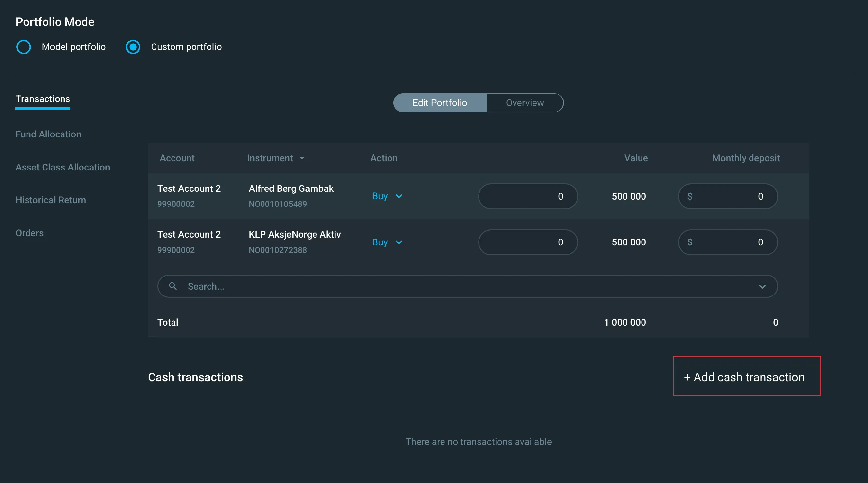The width and height of the screenshot is (868, 483).
Task: Click the dollar sign in KLP AksjeNorge deposit field
Action: (x=690, y=242)
